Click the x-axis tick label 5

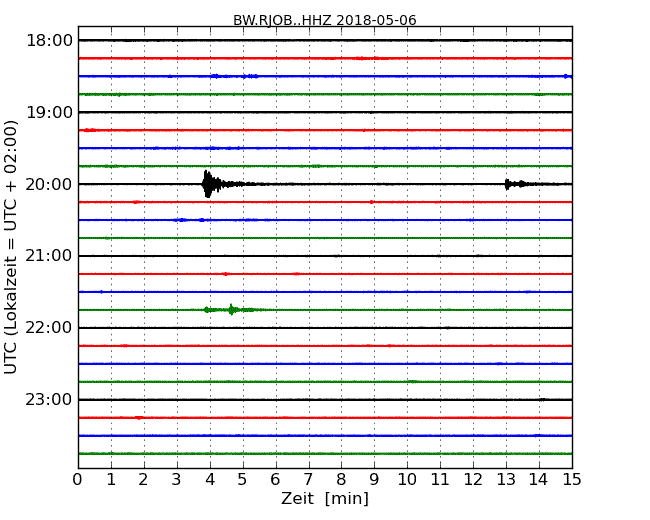[243, 480]
